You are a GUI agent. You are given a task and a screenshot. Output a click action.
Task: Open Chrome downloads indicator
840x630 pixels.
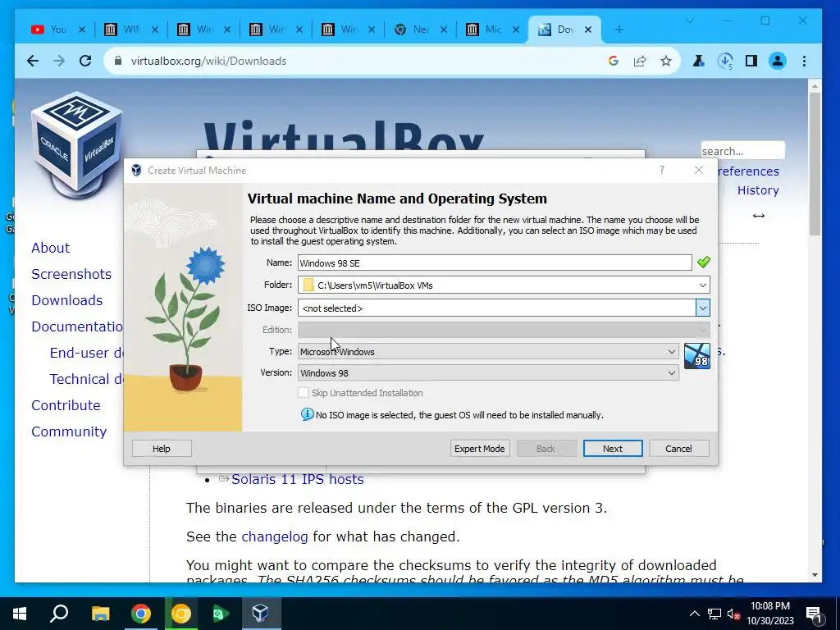pos(725,61)
